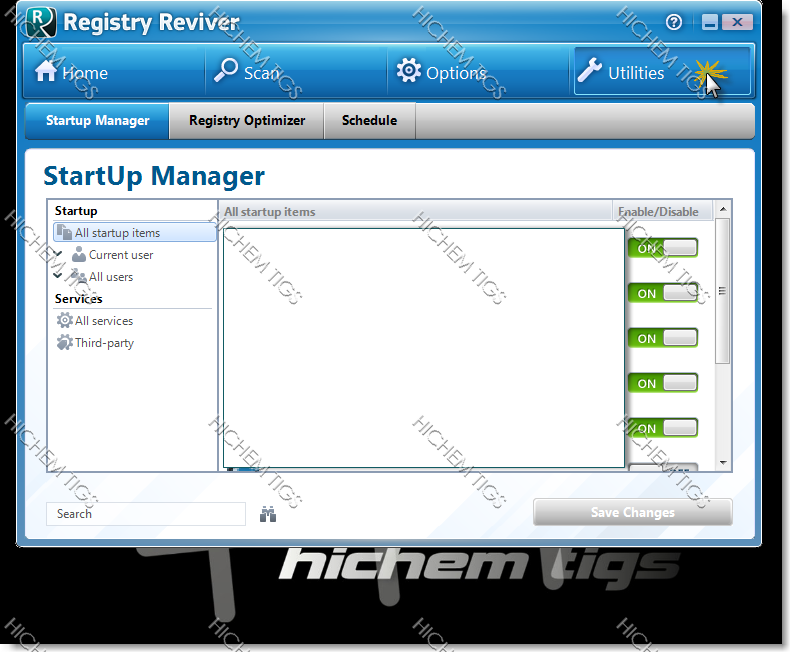Click the vertical scrollbar thumb

click(722, 291)
